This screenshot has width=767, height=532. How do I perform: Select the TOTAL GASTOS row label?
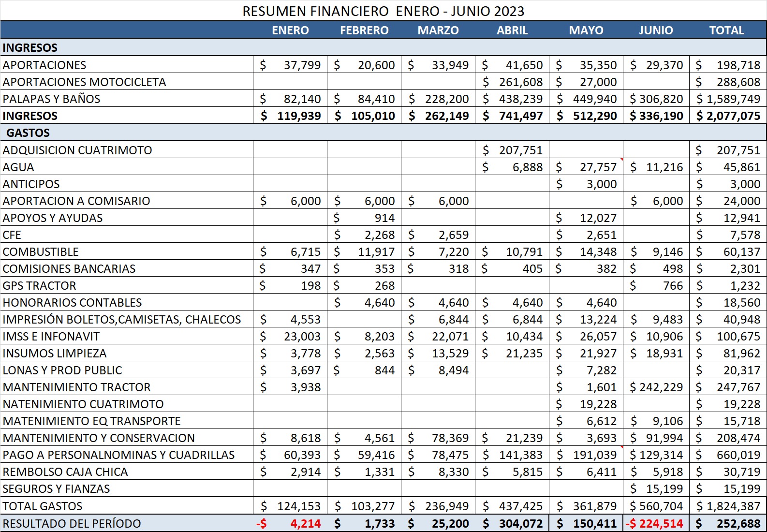pyautogui.click(x=43, y=506)
